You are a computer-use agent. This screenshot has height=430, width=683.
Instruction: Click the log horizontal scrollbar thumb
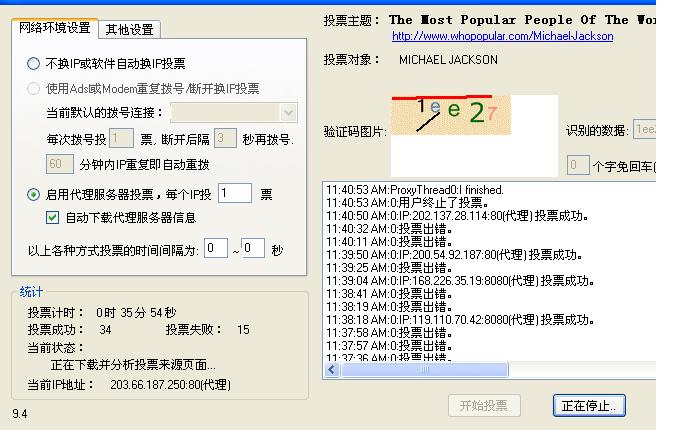click(425, 370)
